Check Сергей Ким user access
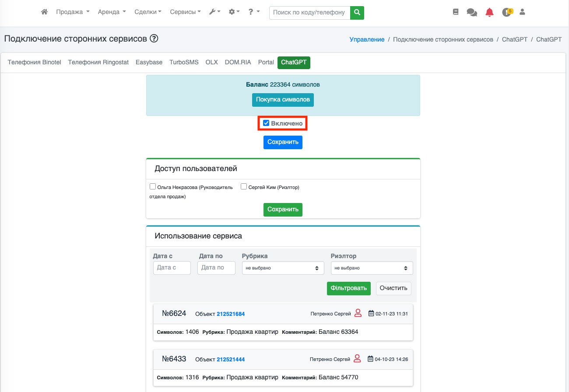This screenshot has height=392, width=569. coord(244,186)
